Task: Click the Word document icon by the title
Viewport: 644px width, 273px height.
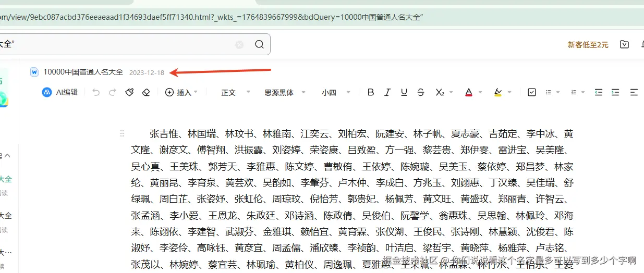Action: pyautogui.click(x=34, y=72)
